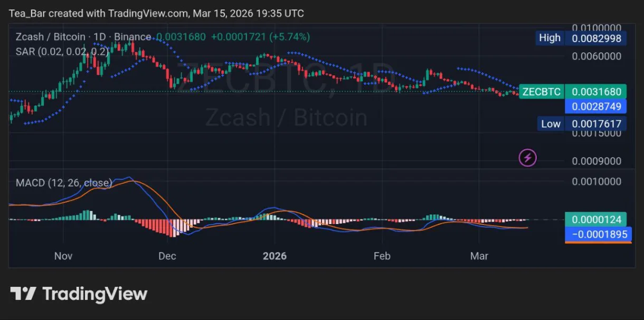Viewport: 644px width, 320px height.
Task: Select the MACD (12, 26, close) indicator label
Action: point(64,183)
